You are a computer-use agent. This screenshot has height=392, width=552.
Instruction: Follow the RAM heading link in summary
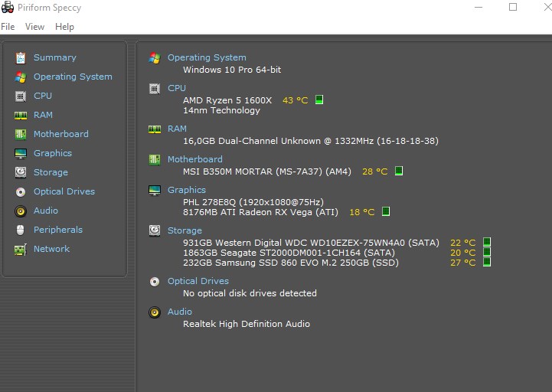point(177,129)
